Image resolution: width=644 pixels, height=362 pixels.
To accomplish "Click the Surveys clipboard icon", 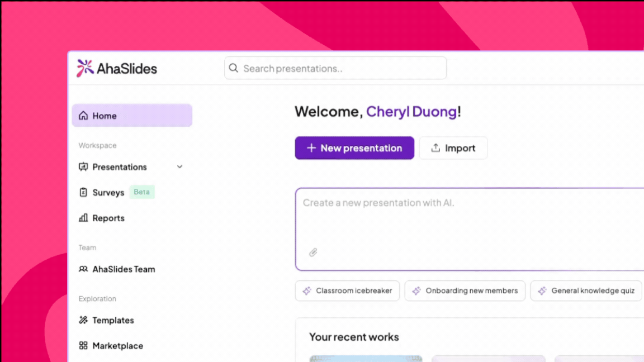I will tap(83, 192).
